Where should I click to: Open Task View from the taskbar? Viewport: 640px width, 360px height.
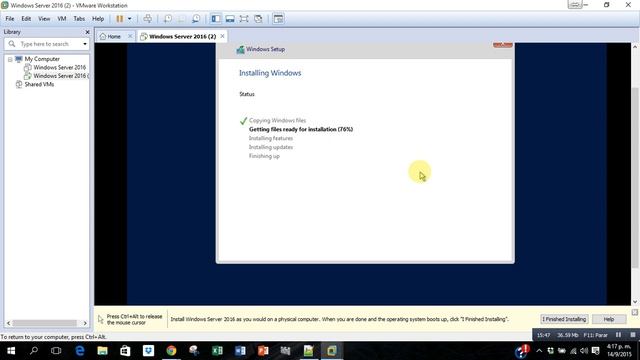coord(56,351)
